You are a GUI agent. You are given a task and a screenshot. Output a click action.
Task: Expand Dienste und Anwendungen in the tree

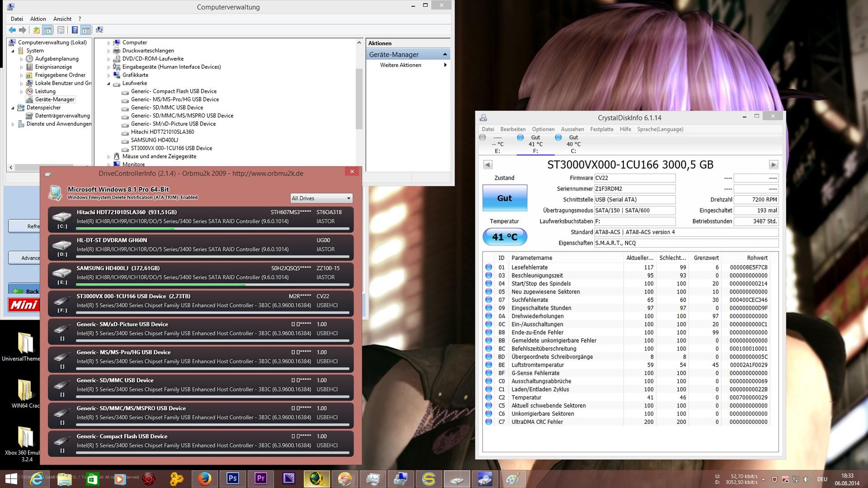pyautogui.click(x=13, y=124)
